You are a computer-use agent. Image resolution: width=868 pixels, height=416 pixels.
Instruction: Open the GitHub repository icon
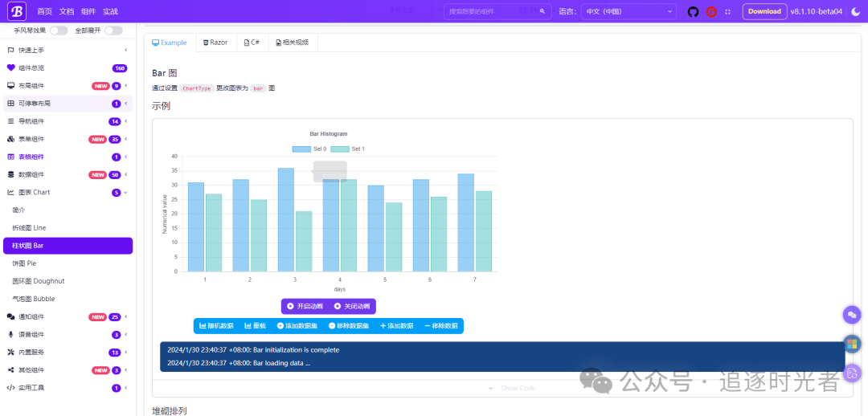(x=694, y=11)
